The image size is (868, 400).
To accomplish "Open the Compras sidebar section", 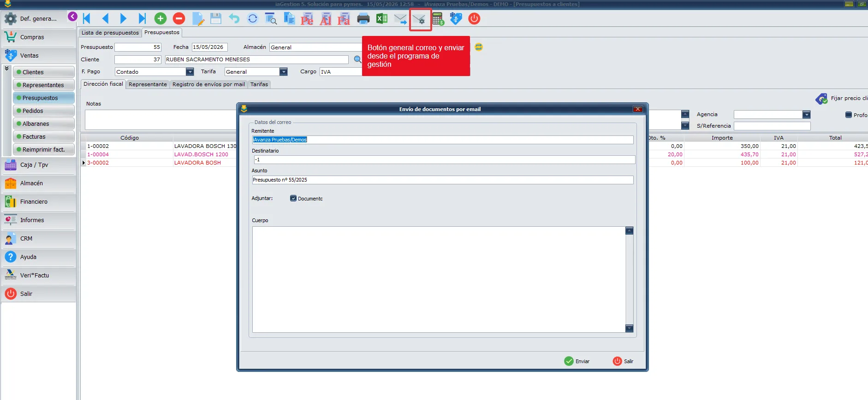I will 38,37.
